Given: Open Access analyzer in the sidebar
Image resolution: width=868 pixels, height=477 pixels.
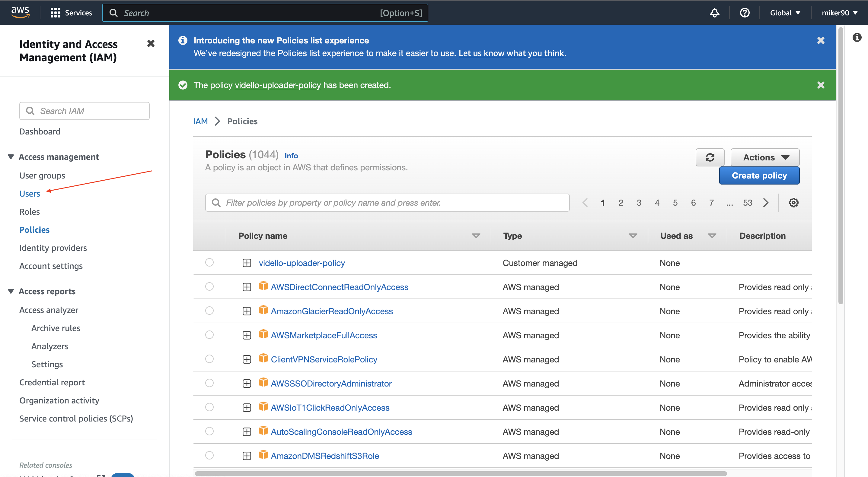Looking at the screenshot, I should click(49, 310).
